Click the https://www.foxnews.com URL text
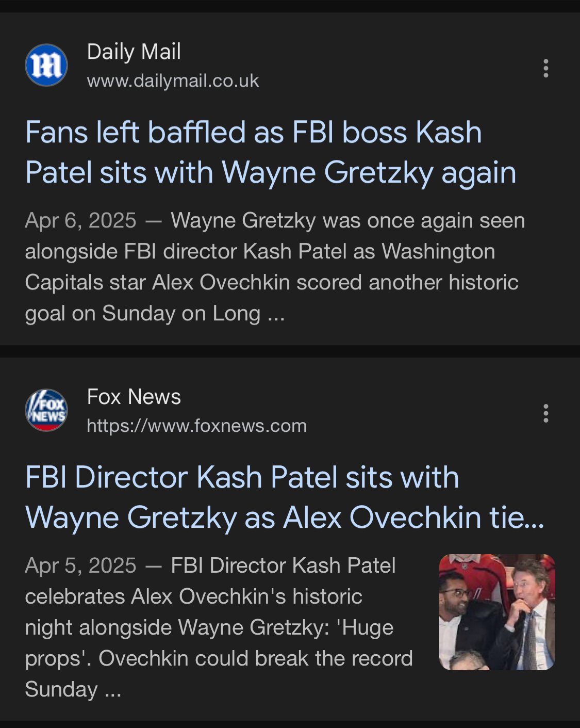Screen dimensions: 580x728 [196, 426]
